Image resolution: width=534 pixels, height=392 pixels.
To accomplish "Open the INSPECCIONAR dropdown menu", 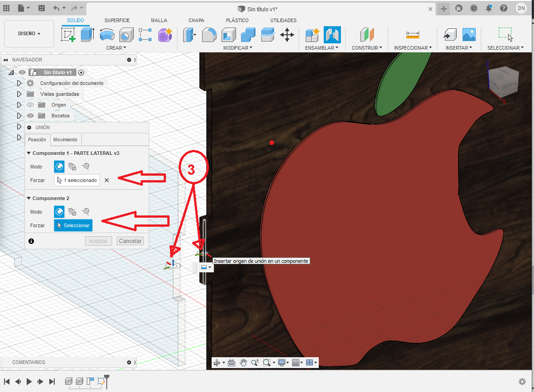I will [413, 48].
